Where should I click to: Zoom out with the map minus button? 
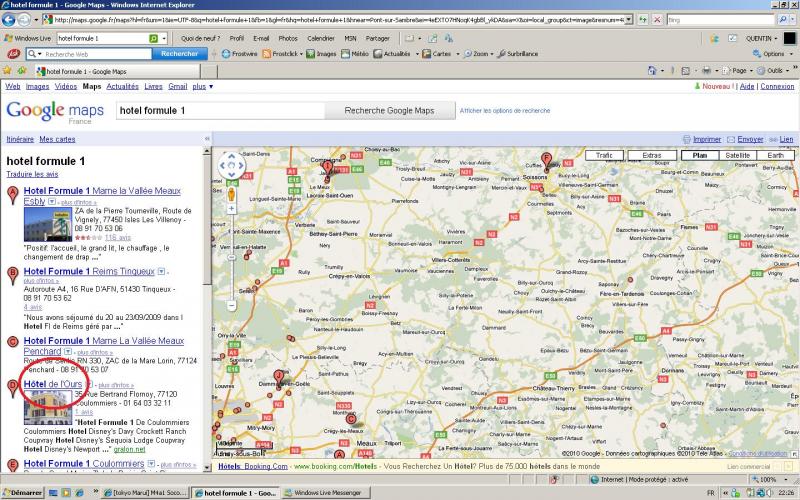(x=232, y=306)
